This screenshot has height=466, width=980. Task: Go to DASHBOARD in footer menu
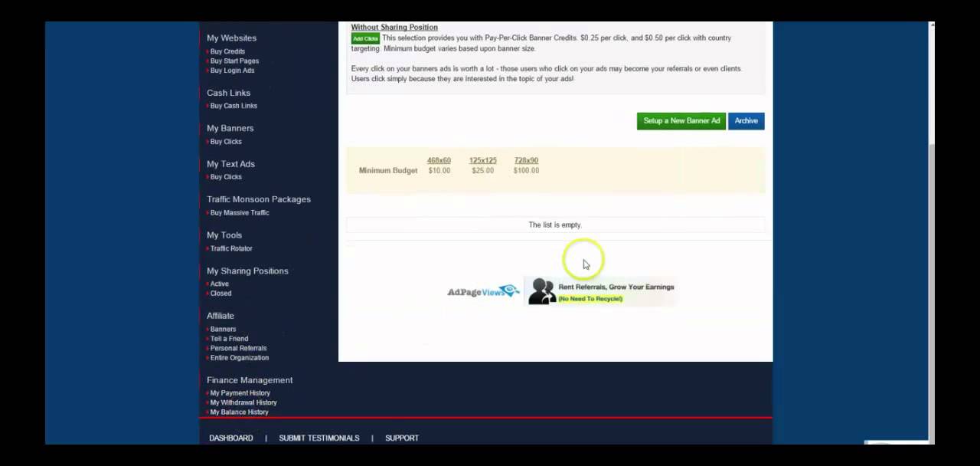pos(231,438)
